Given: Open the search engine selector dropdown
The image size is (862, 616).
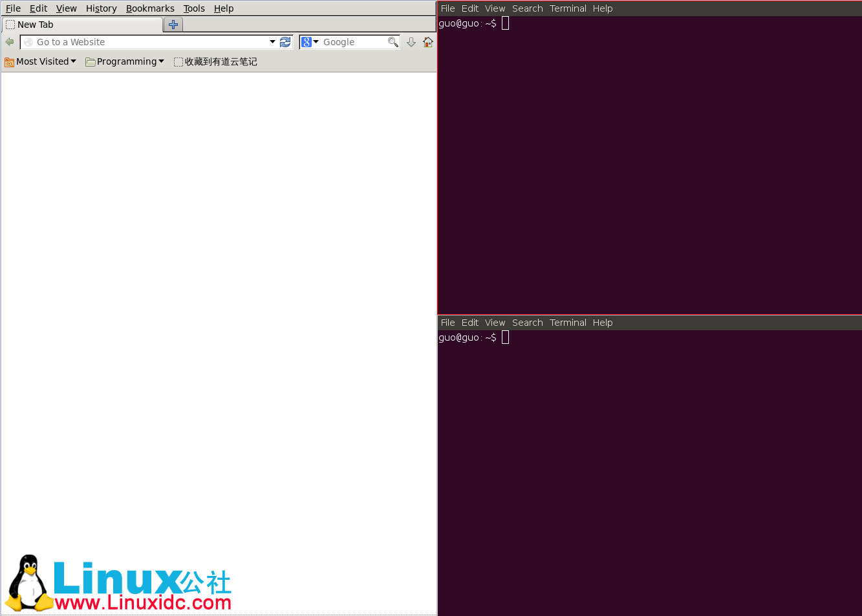Looking at the screenshot, I should click(316, 41).
